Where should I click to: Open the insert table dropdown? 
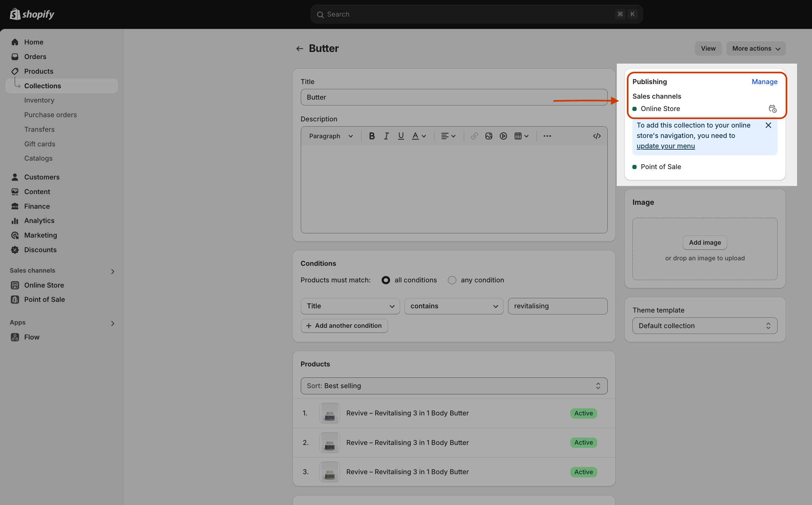pyautogui.click(x=522, y=136)
